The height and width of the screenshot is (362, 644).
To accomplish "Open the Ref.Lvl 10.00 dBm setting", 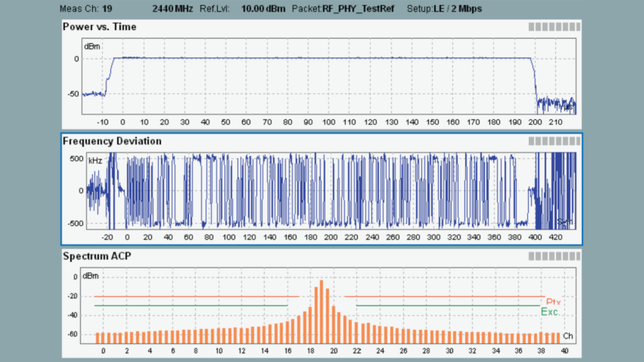I will 248,9.
